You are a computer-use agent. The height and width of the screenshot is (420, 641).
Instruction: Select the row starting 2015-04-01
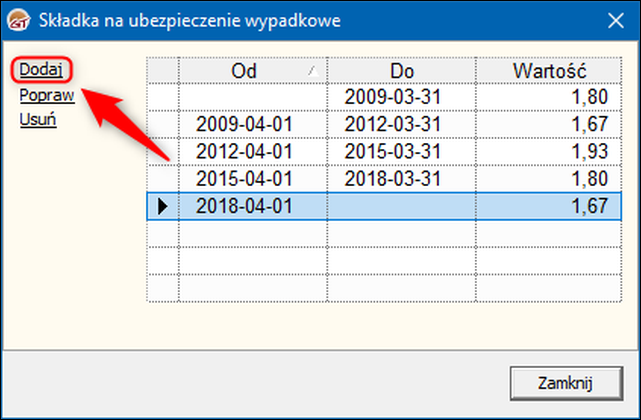(244, 179)
